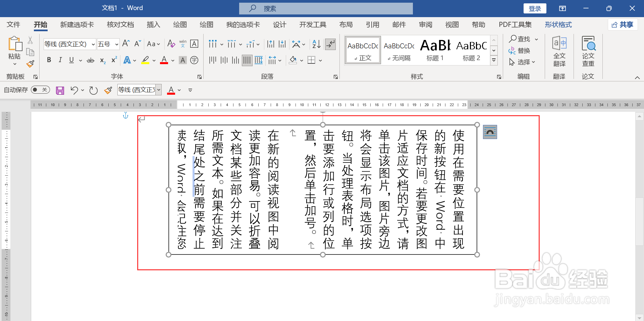Click the Replace icon in editing group
Viewport: 644px width, 321px height.
coord(512,51)
